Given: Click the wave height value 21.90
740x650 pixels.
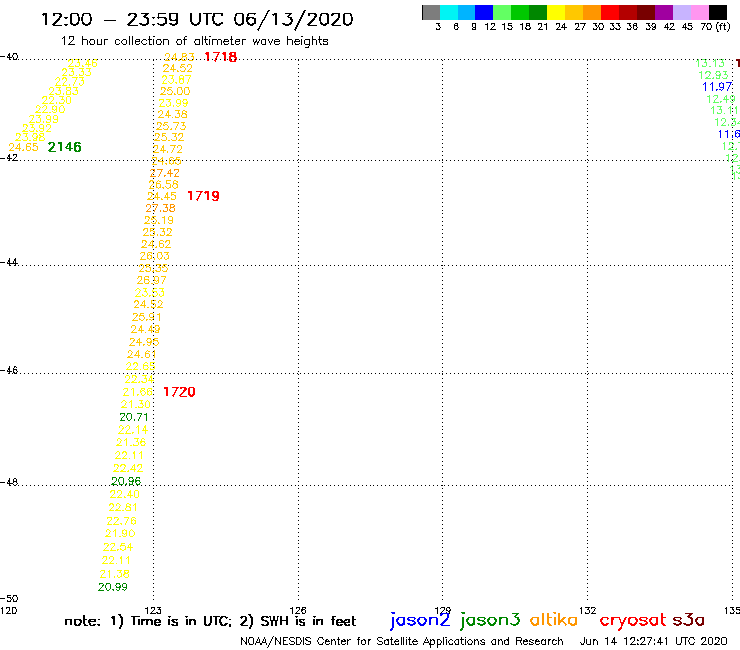Looking at the screenshot, I should [x=120, y=533].
